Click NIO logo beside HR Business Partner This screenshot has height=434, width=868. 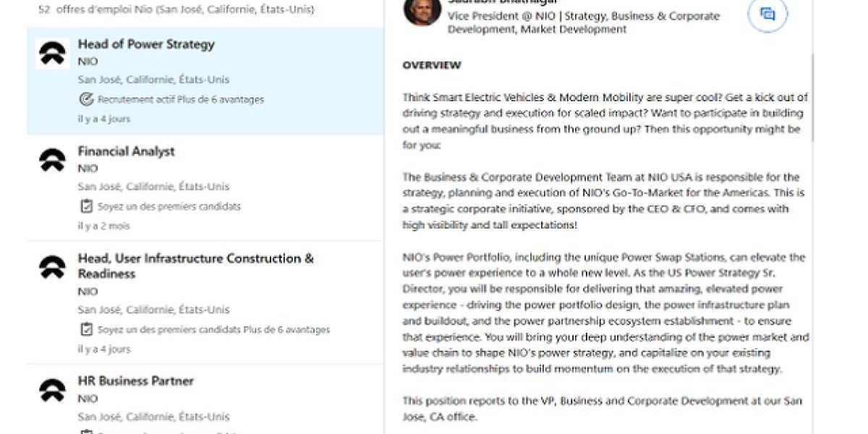(x=52, y=390)
